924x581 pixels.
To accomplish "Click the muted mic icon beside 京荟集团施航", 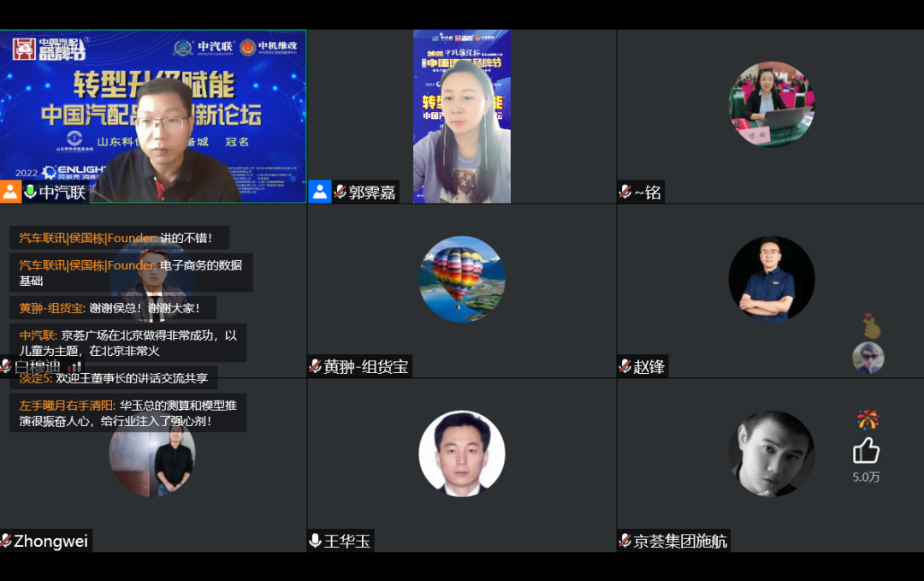I will click(625, 541).
